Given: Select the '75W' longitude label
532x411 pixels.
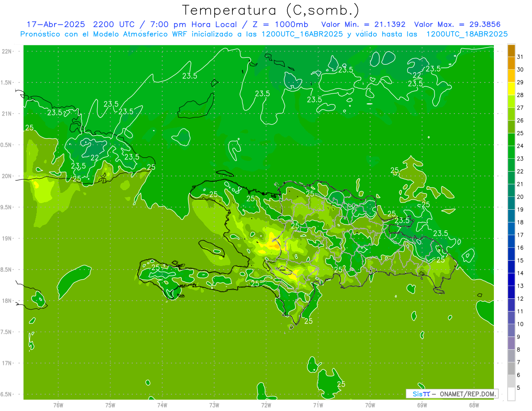Looking at the screenshot, I should click(110, 405).
